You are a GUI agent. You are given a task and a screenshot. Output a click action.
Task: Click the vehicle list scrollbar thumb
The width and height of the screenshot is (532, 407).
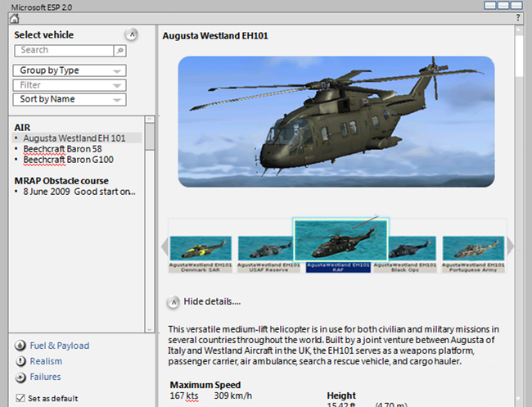pos(150,137)
